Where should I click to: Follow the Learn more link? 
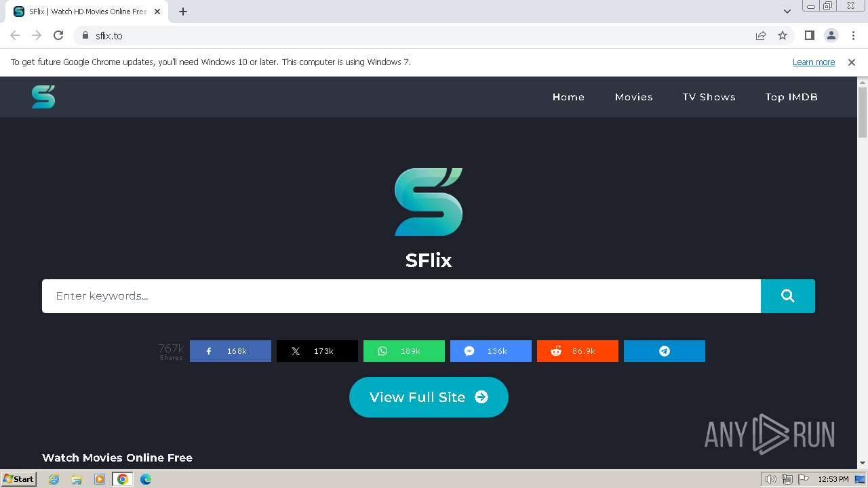814,62
